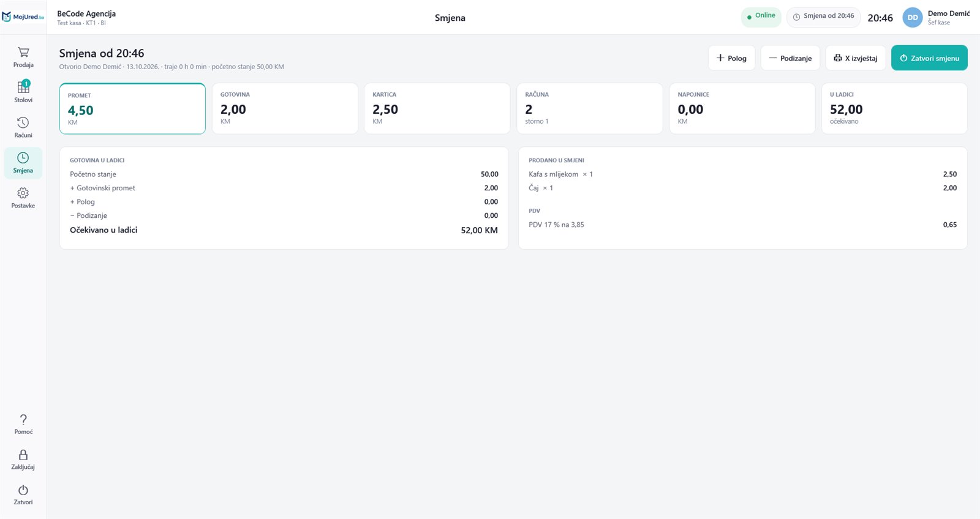980x519 pixels.
Task: Click the clock icon in shift badge
Action: pos(796,17)
